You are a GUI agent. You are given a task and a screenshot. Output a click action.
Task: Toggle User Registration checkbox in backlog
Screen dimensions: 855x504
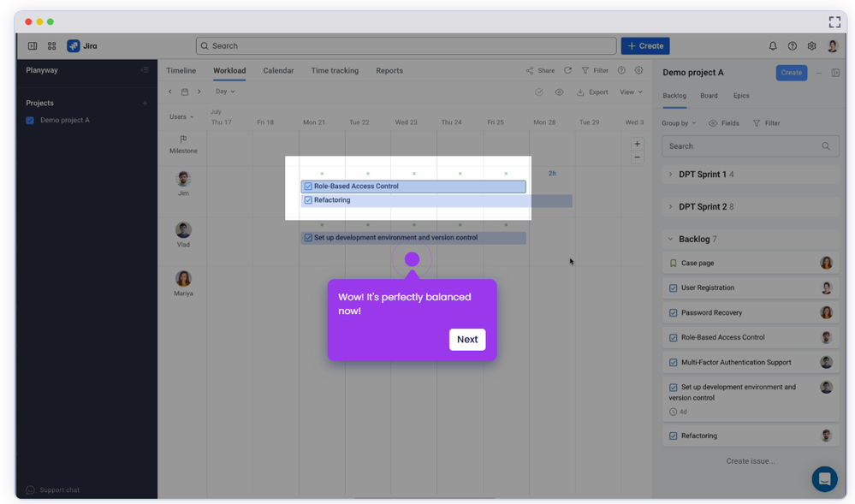click(673, 288)
